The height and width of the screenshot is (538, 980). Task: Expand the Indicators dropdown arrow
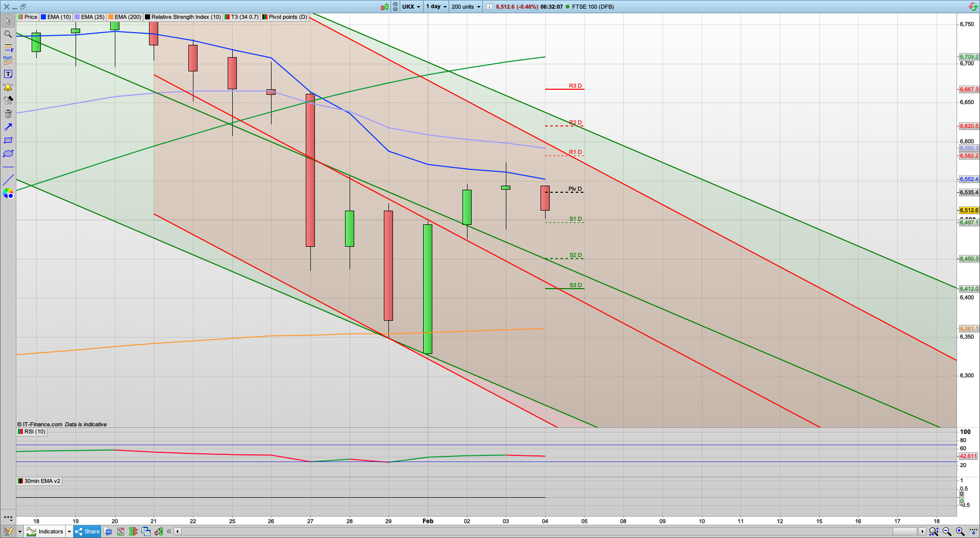[x=69, y=531]
